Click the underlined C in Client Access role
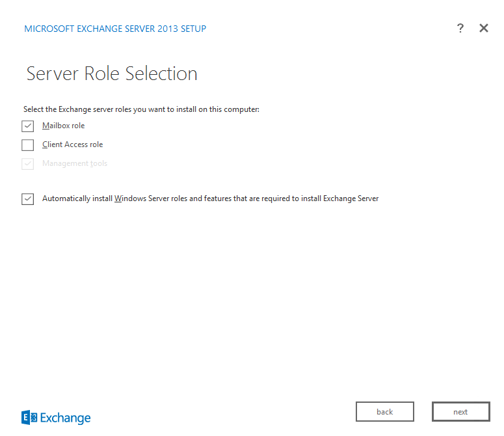504x436 pixels. click(45, 144)
